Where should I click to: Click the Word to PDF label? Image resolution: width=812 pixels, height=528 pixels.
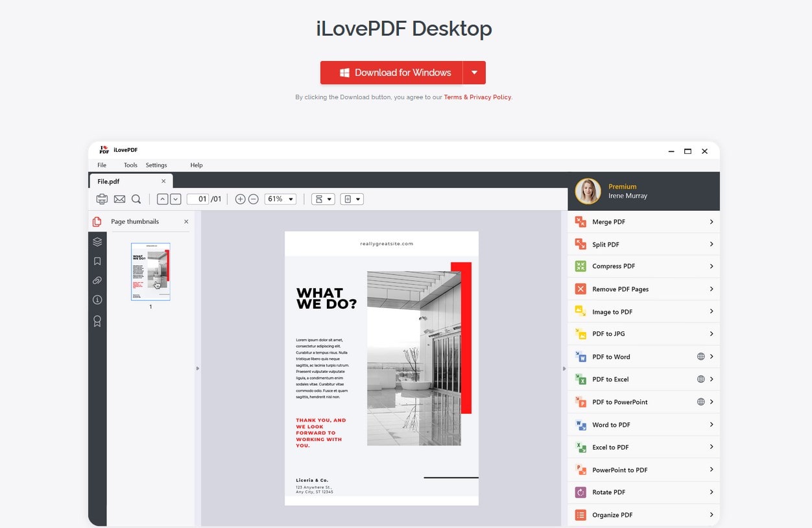click(x=611, y=425)
